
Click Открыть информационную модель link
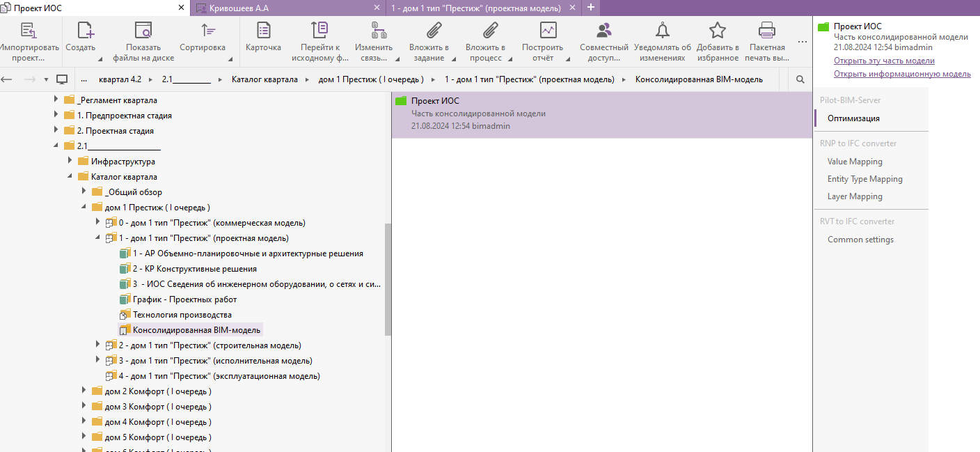pyautogui.click(x=902, y=74)
